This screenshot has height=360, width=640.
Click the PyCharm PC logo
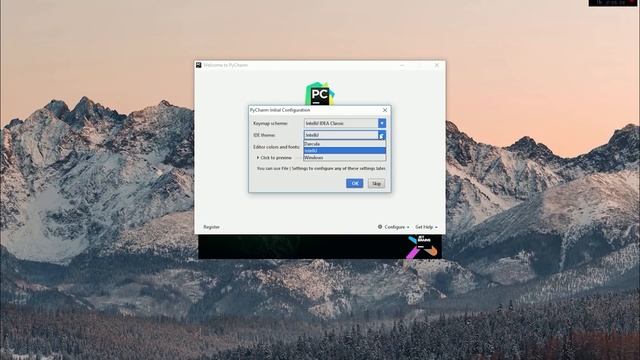(320, 93)
